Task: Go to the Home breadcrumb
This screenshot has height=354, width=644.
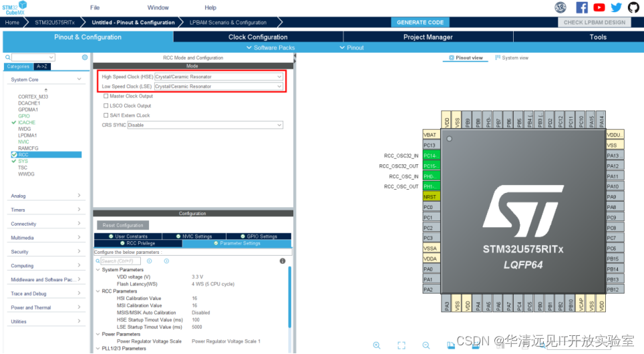Action: coord(12,23)
